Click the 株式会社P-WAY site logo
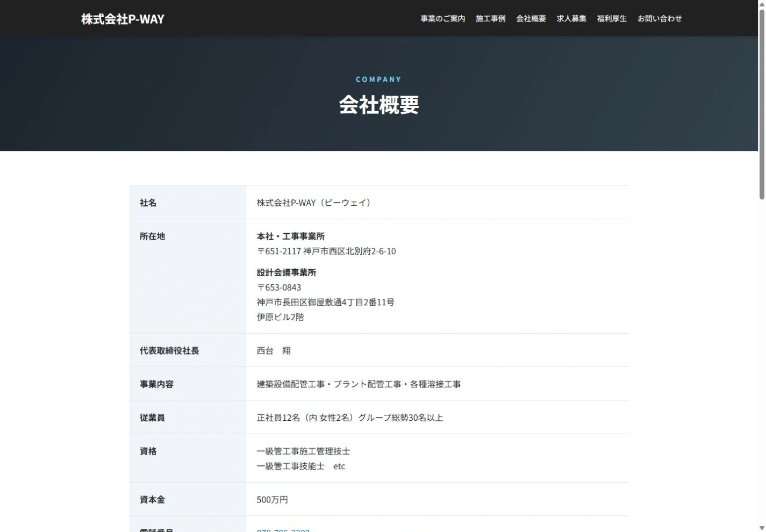The image size is (766, 532). pyautogui.click(x=123, y=19)
